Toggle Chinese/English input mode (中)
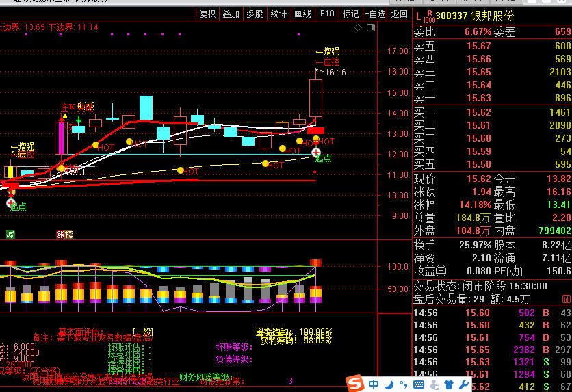 coord(374,384)
